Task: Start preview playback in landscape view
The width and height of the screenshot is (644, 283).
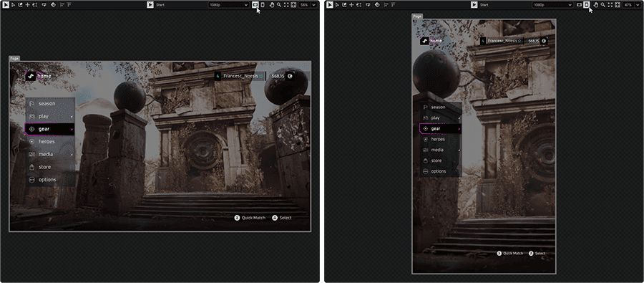Action: coord(150,4)
